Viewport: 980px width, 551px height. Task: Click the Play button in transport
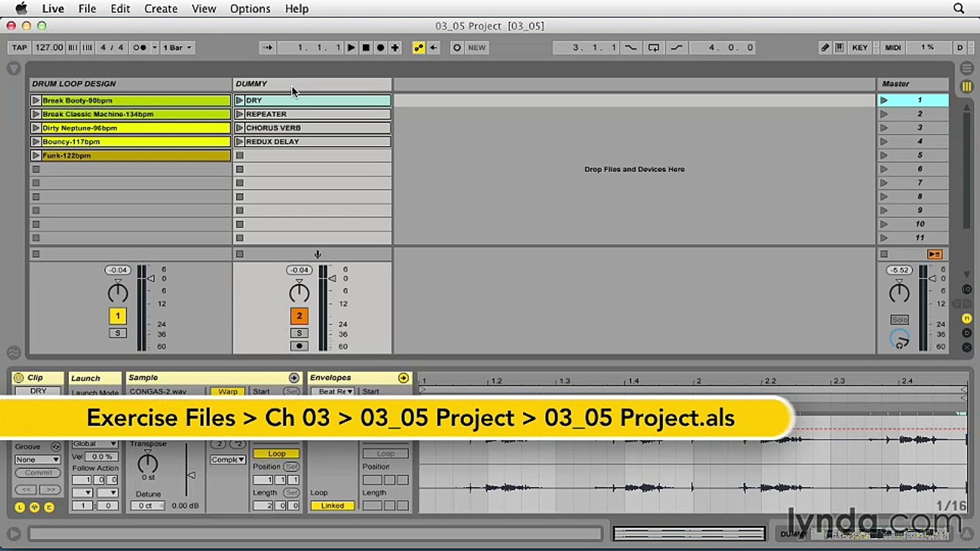pyautogui.click(x=351, y=47)
